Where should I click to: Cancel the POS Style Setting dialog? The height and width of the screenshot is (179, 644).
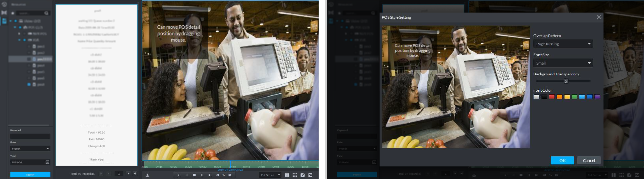point(589,160)
